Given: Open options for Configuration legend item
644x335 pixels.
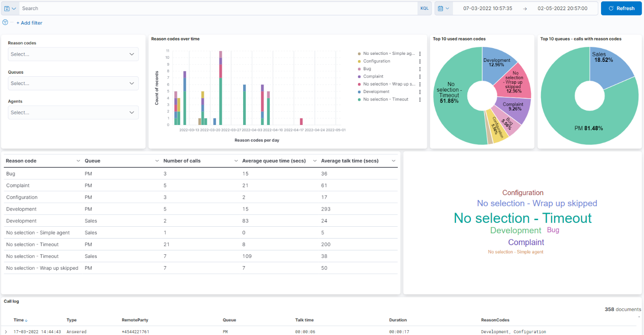Looking at the screenshot, I should pos(420,61).
